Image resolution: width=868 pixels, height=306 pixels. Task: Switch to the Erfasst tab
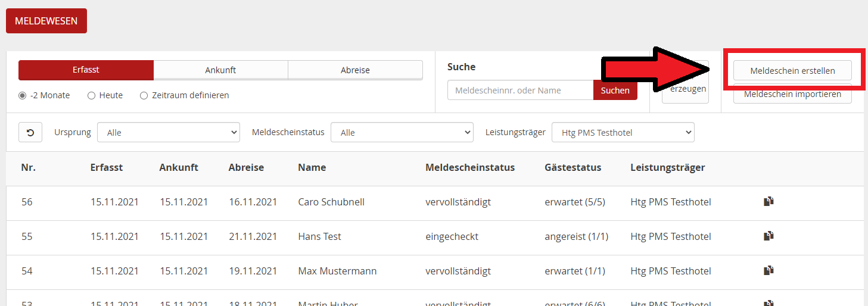point(86,70)
